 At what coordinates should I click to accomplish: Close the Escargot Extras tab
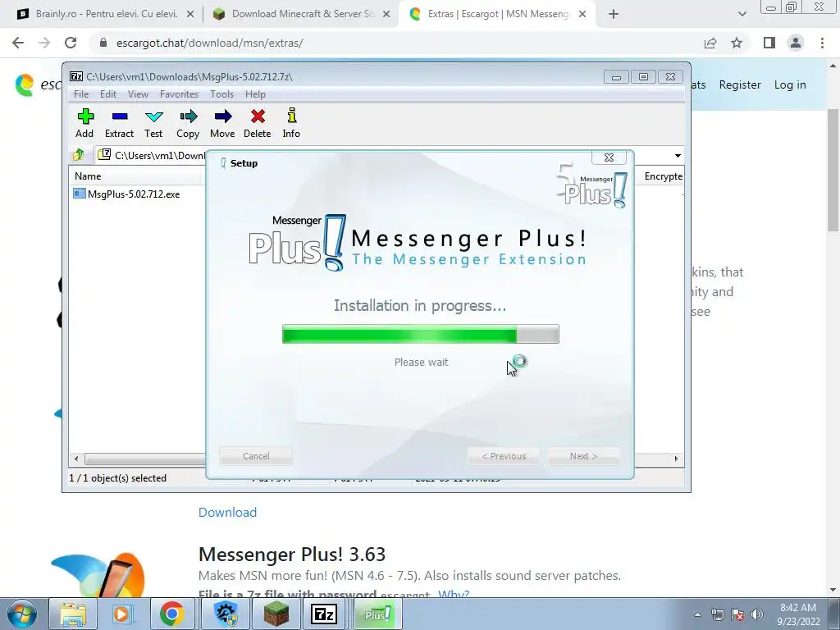(582, 15)
